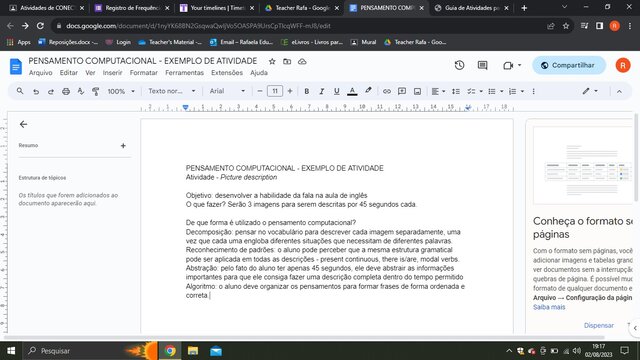Image resolution: width=640 pixels, height=360 pixels.
Task: Open the text color picker
Action: [x=352, y=91]
